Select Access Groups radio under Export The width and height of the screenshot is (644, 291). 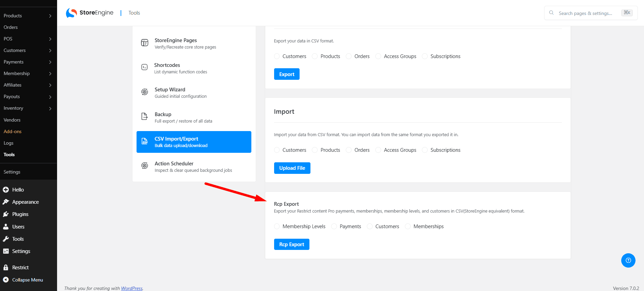click(378, 56)
